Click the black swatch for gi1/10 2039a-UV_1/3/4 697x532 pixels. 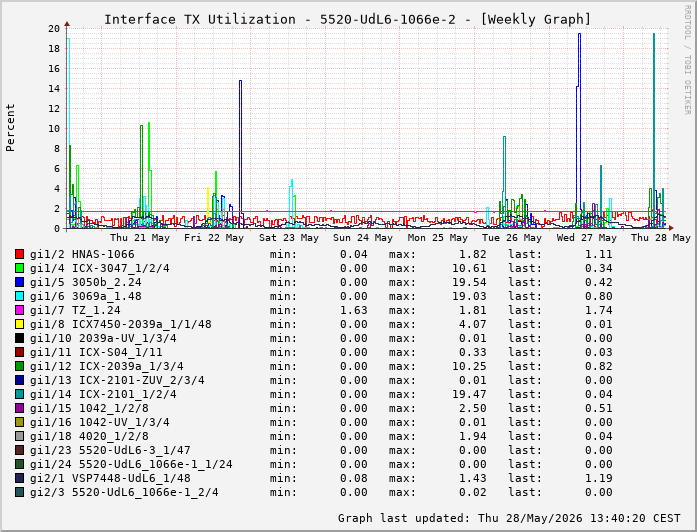point(19,338)
